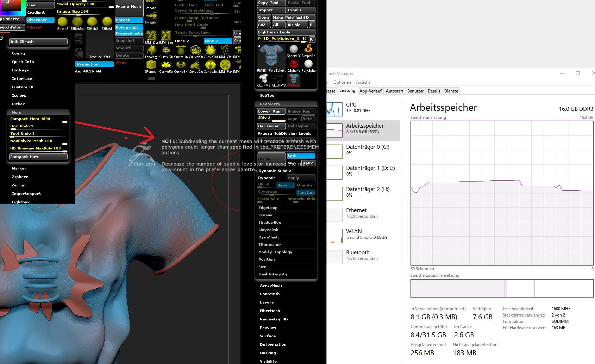The width and height of the screenshot is (595, 364).
Task: Select the Stitch3 brush icon
Action: 92,22
